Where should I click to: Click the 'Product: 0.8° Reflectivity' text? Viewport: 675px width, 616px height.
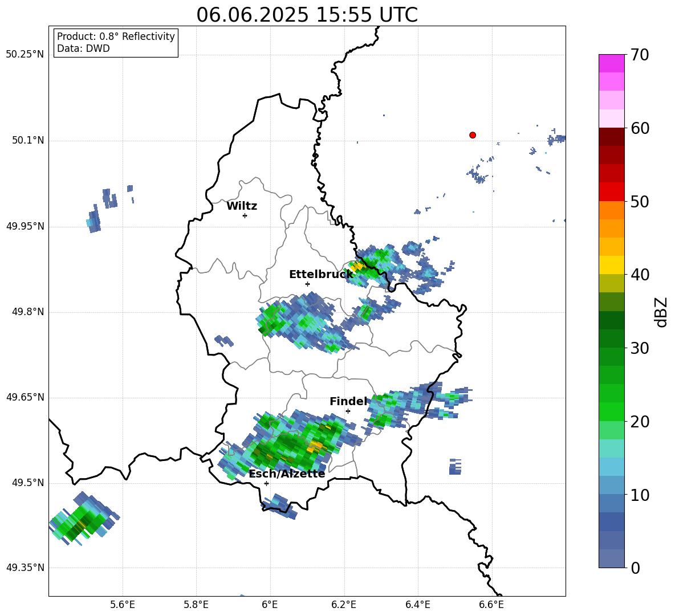coord(116,36)
